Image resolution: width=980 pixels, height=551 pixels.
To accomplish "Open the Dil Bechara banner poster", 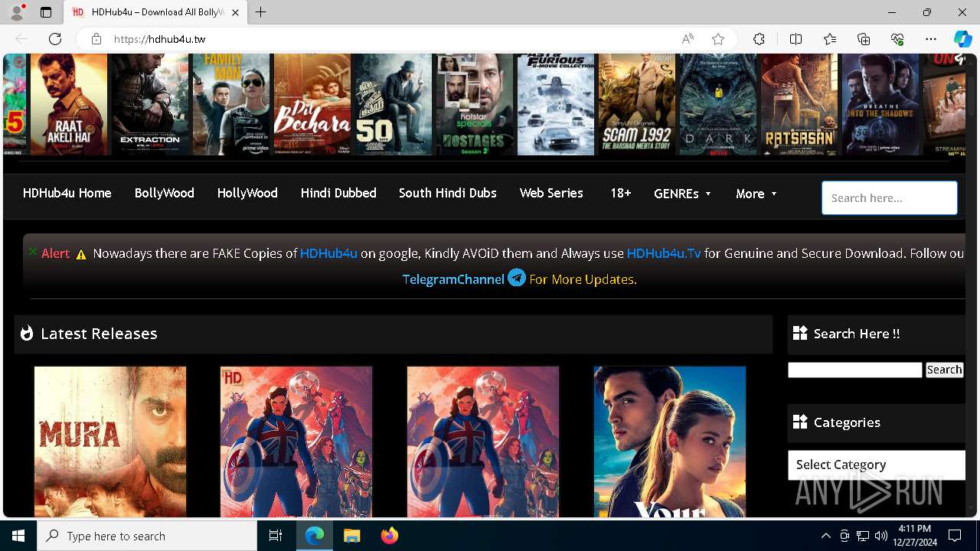I will click(x=312, y=104).
